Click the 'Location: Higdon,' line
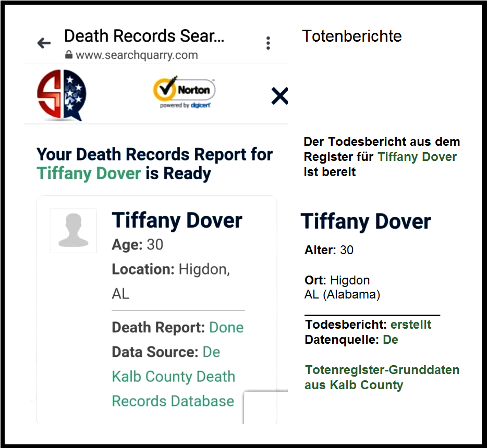487x448 pixels. (171, 269)
